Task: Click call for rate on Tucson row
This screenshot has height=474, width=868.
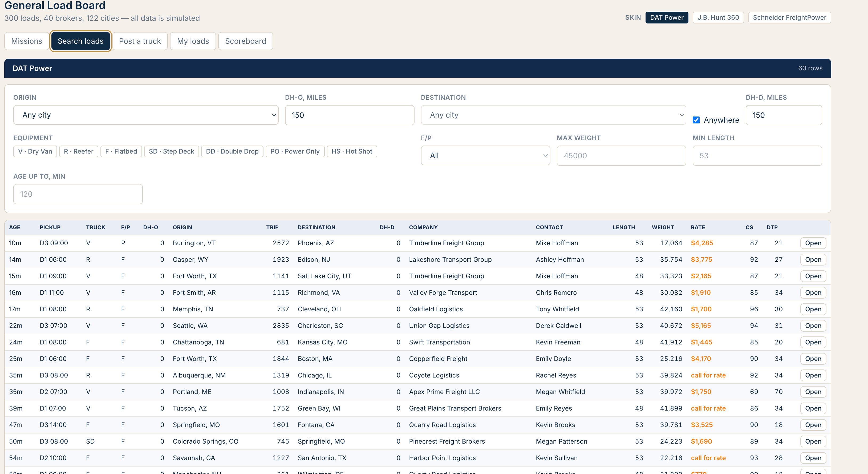Action: pyautogui.click(x=708, y=408)
